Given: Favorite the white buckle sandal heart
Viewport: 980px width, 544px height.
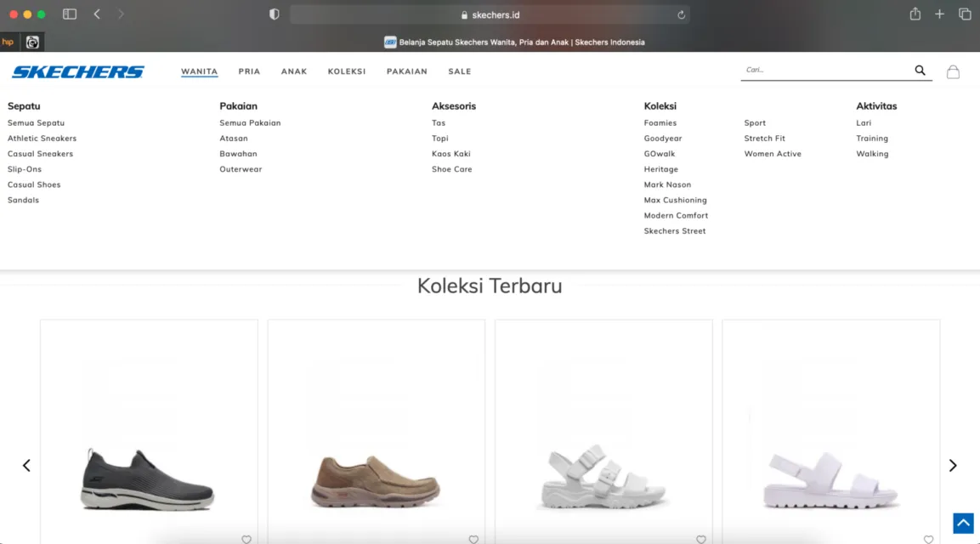Looking at the screenshot, I should coord(701,539).
